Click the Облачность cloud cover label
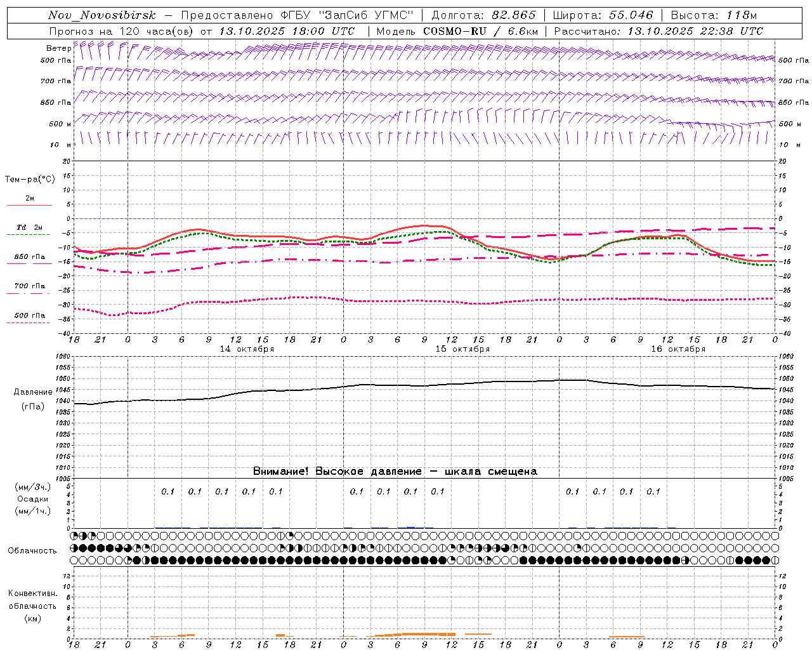 coord(32,550)
